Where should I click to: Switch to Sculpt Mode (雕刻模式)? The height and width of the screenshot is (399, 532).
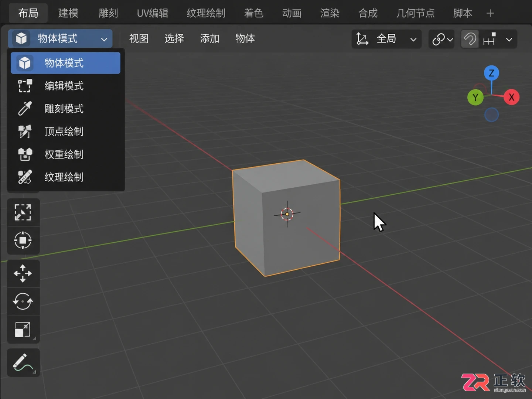(65, 109)
